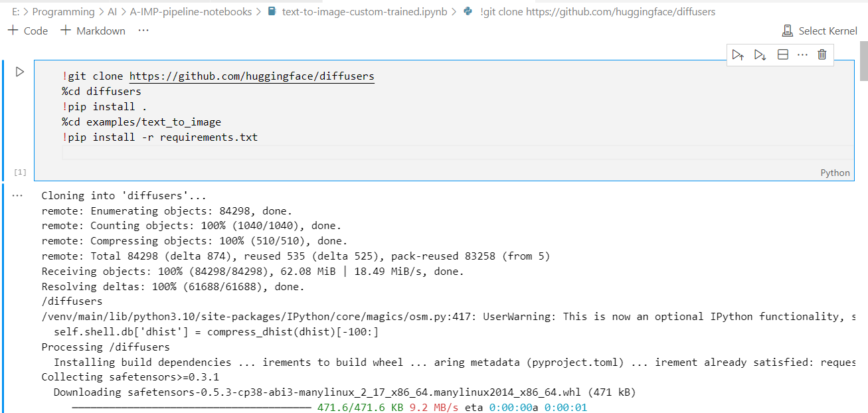Screen dimensions: 868x413
Task: Select the text-to-image-custom-trained.ipynb breadcrumb
Action: click(x=357, y=11)
